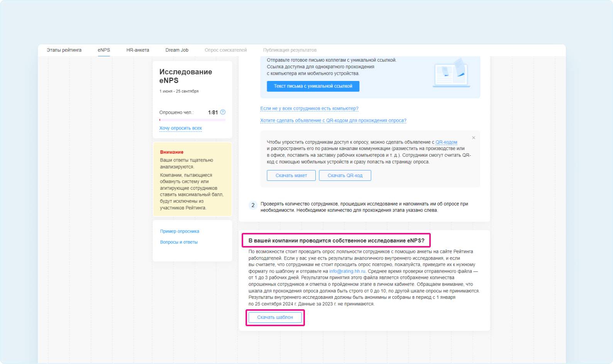Open the Этапы рейтинга tab
The height and width of the screenshot is (364, 613).
(64, 50)
